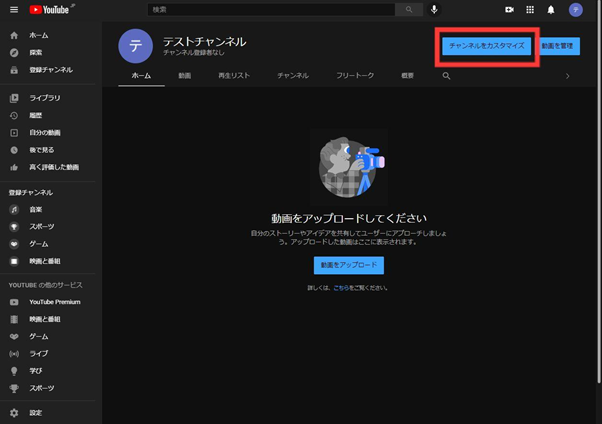The height and width of the screenshot is (424, 602).
Task: Click the テストチャンネル channel name
Action: pos(205,41)
